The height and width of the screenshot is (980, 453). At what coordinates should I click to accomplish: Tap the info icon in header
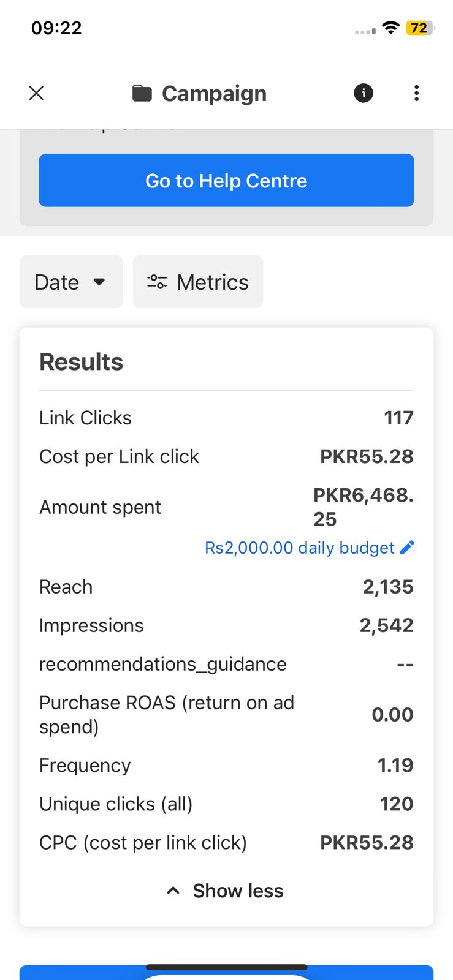point(364,93)
